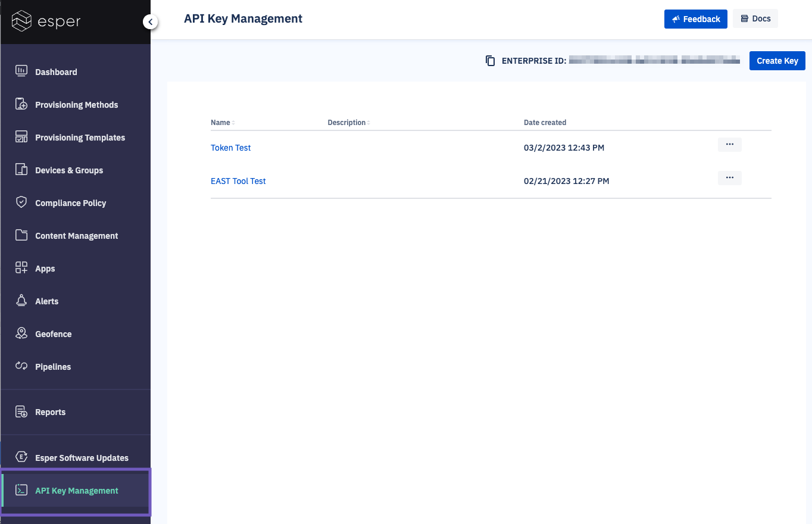Open the EAST Tool Test key link

[238, 181]
